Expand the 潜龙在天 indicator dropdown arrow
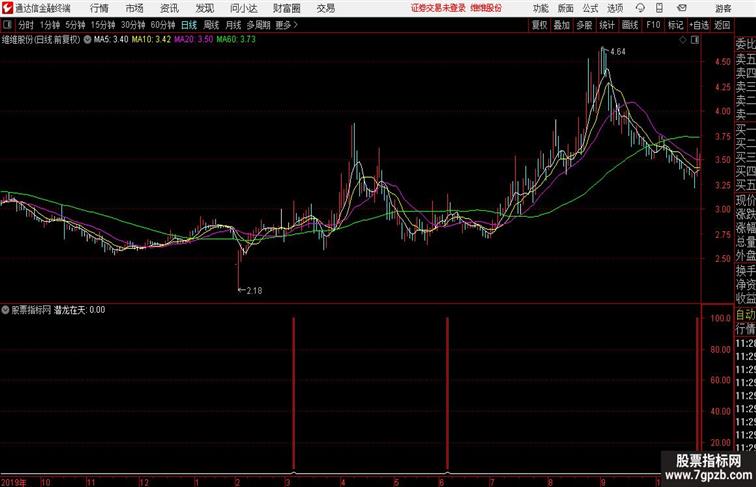756x487 pixels. tap(5, 310)
